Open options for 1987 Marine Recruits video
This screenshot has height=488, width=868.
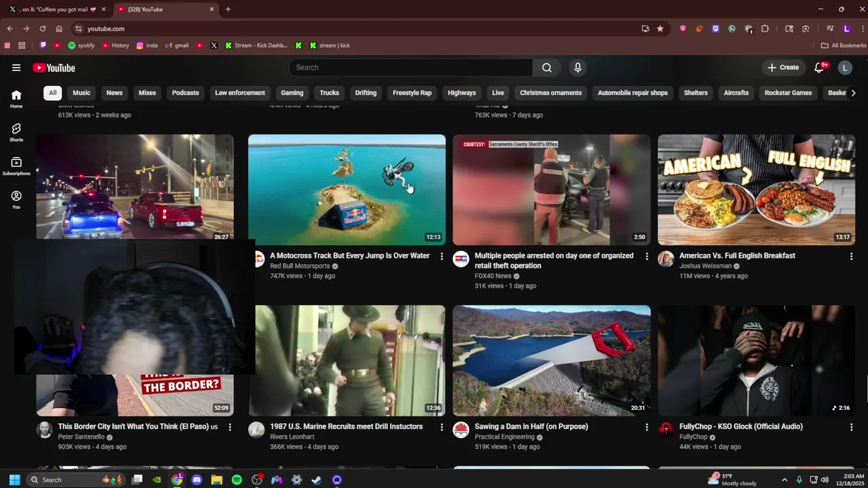pyautogui.click(x=441, y=427)
